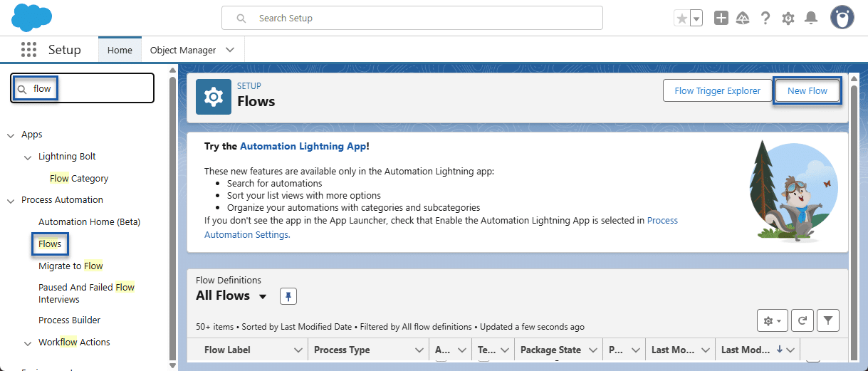Collapse the Process Automation tree section

tap(11, 201)
